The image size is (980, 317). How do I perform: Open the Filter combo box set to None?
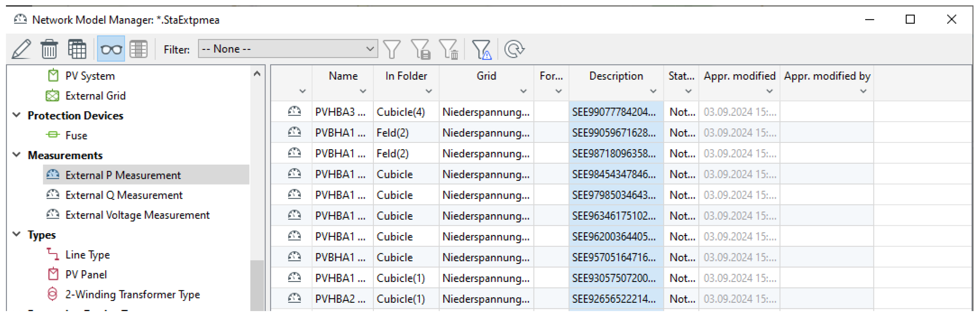coord(288,49)
